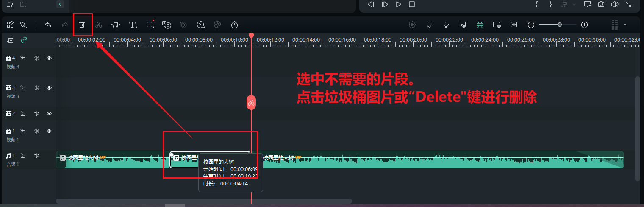
Task: Add a marker with shield icon
Action: tap(429, 25)
